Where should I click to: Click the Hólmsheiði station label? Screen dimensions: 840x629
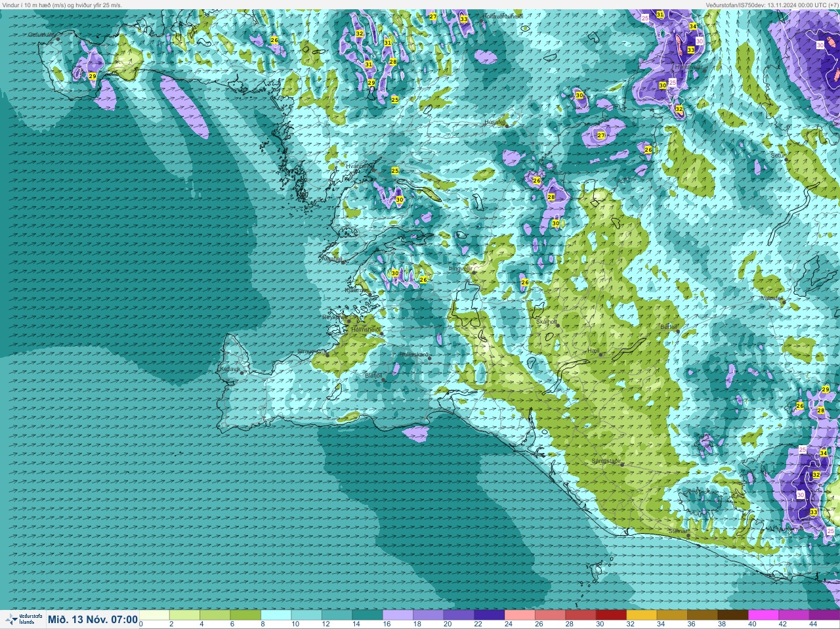[x=366, y=330]
